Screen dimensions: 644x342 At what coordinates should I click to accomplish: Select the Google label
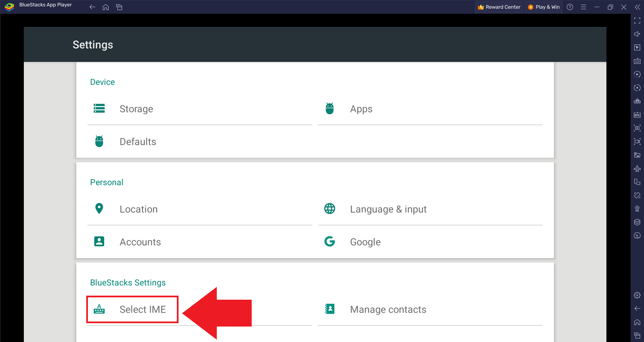tap(365, 242)
